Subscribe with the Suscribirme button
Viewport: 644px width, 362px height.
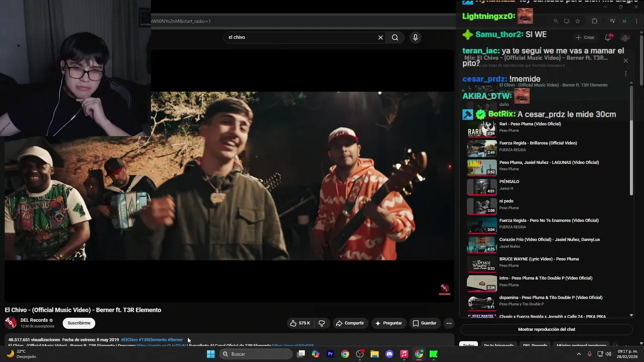tap(79, 323)
